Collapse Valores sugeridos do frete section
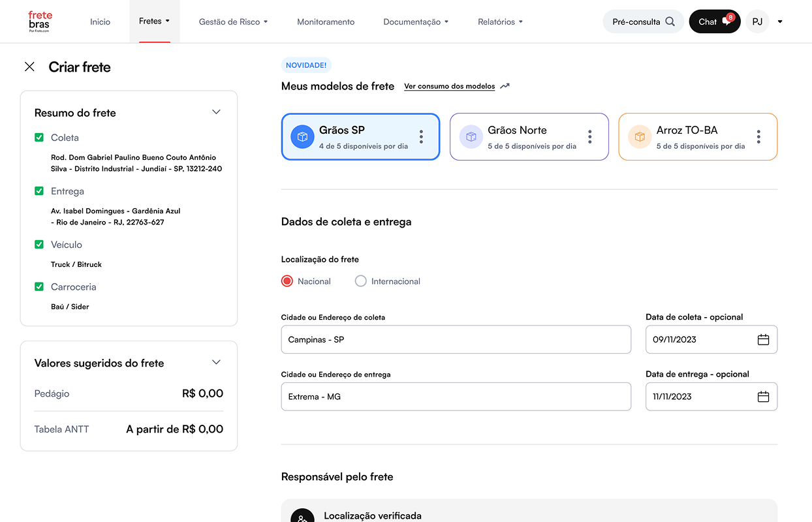812x522 pixels. (216, 362)
